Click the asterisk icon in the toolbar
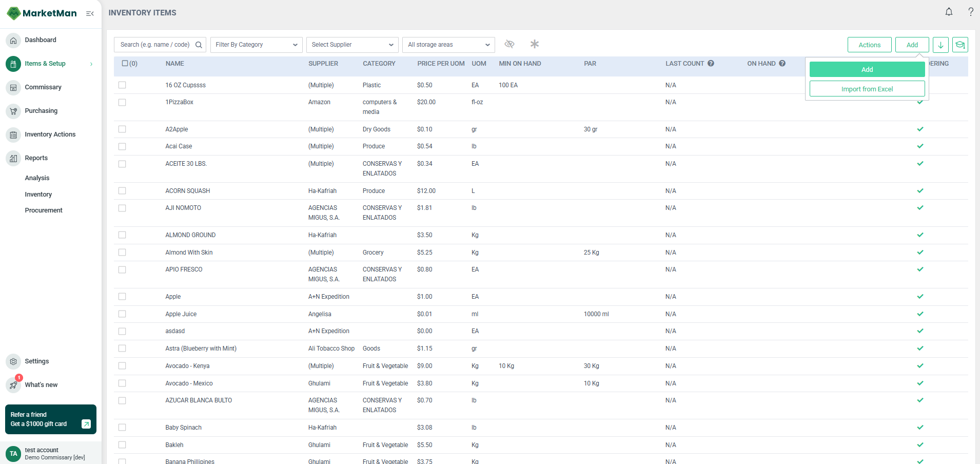This screenshot has width=980, height=464. [x=534, y=44]
